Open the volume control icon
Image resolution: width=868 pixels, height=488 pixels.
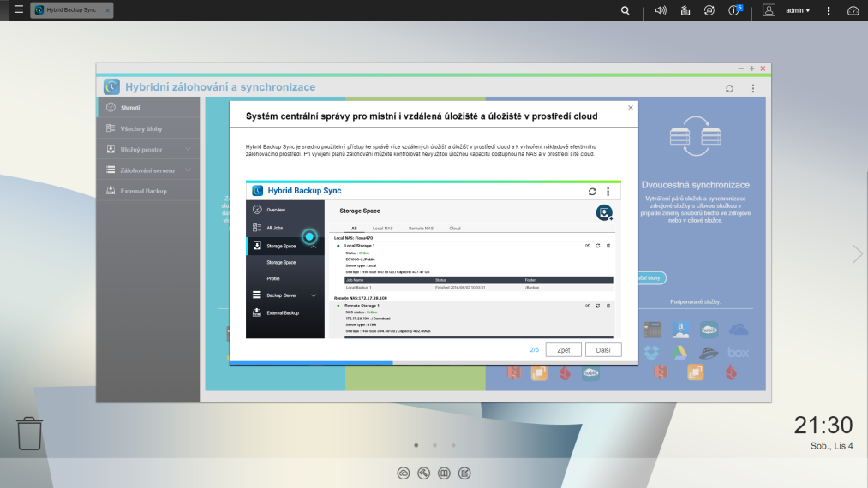pyautogui.click(x=661, y=10)
